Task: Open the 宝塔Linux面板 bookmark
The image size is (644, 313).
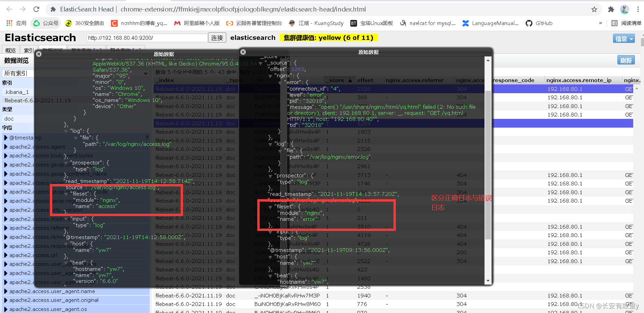Action: coord(372,23)
